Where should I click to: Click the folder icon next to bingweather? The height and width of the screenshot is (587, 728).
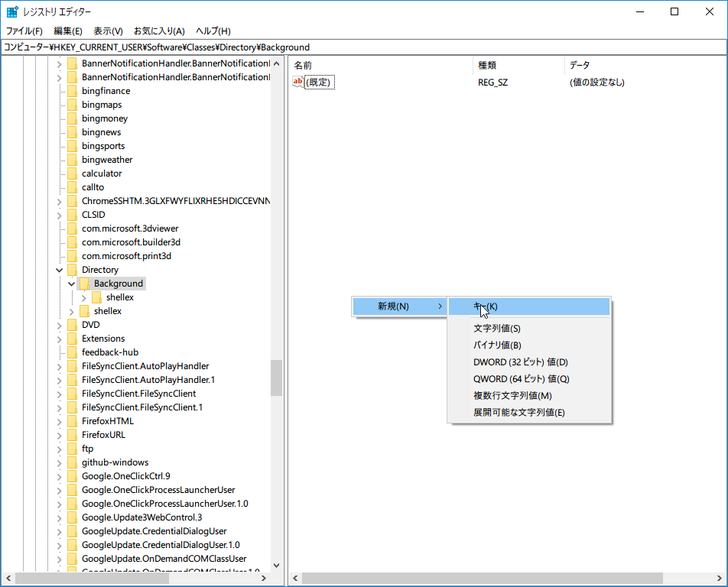(72, 160)
